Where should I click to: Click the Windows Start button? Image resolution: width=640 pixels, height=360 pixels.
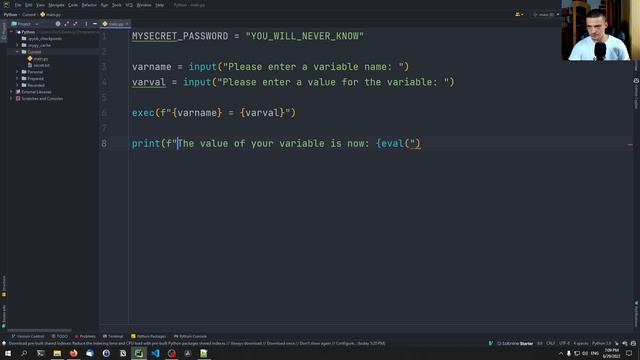pyautogui.click(x=8, y=353)
